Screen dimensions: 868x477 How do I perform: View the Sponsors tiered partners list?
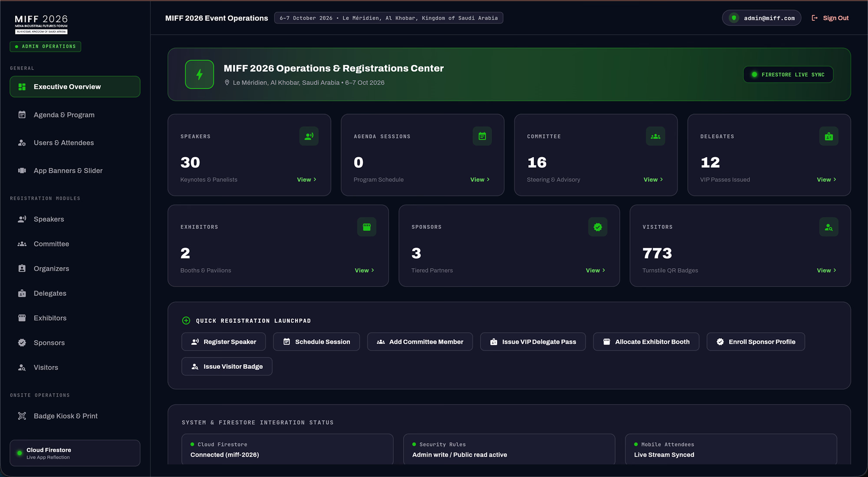click(x=595, y=270)
